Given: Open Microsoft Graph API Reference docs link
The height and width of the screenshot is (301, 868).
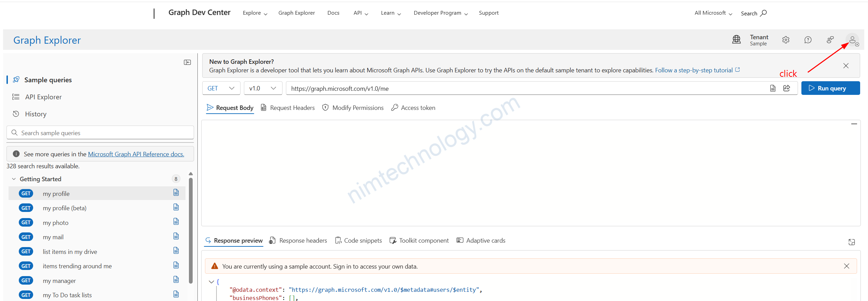Looking at the screenshot, I should coord(136,154).
